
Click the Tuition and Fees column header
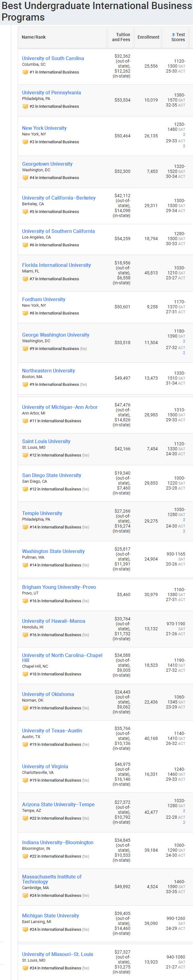(x=121, y=37)
